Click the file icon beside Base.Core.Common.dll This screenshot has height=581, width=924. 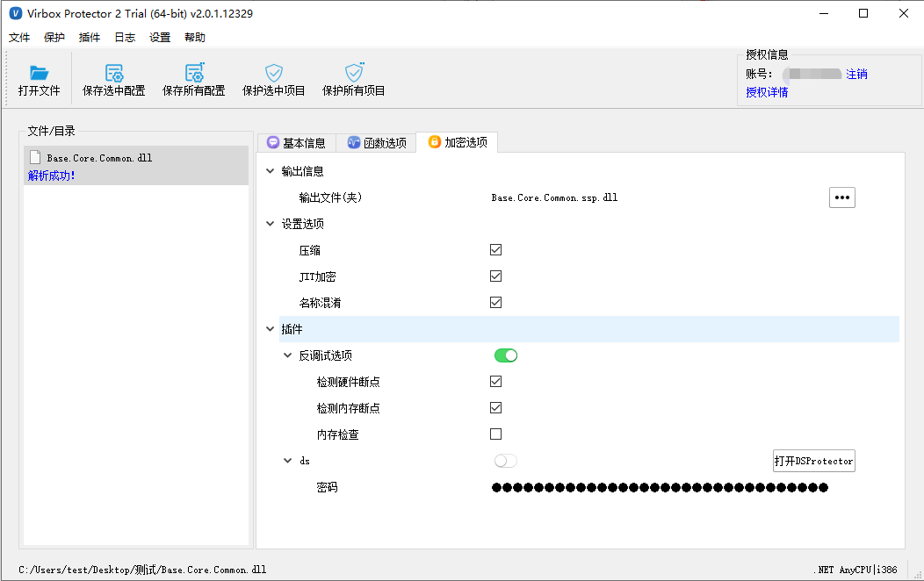point(35,157)
